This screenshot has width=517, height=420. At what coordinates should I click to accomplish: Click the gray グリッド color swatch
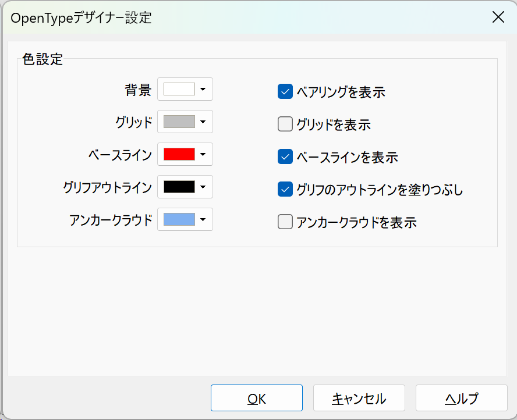179,122
